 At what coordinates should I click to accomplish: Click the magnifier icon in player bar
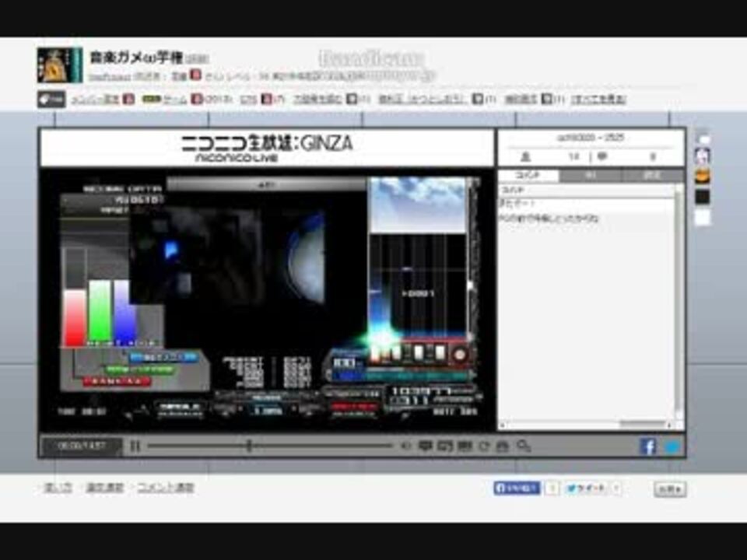tap(524, 446)
